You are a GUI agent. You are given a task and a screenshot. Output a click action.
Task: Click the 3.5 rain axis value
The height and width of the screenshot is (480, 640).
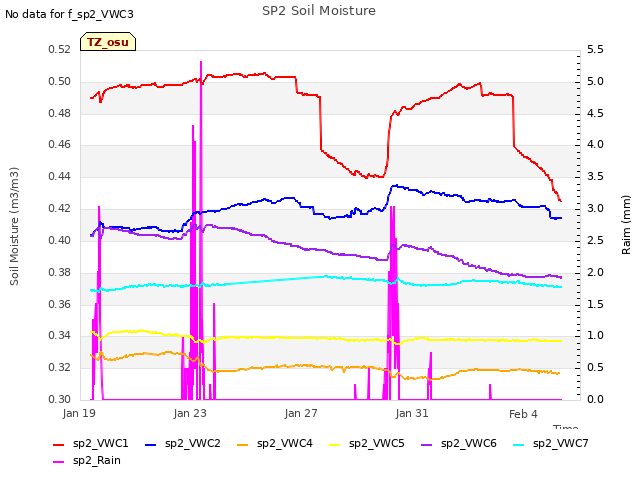[x=595, y=177]
